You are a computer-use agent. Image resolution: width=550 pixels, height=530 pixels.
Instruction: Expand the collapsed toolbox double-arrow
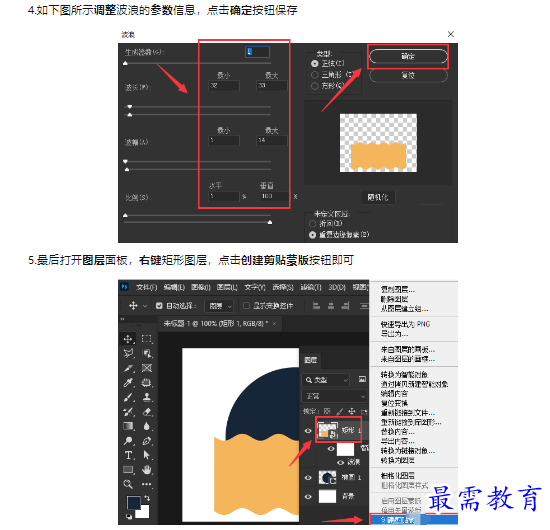(x=122, y=319)
